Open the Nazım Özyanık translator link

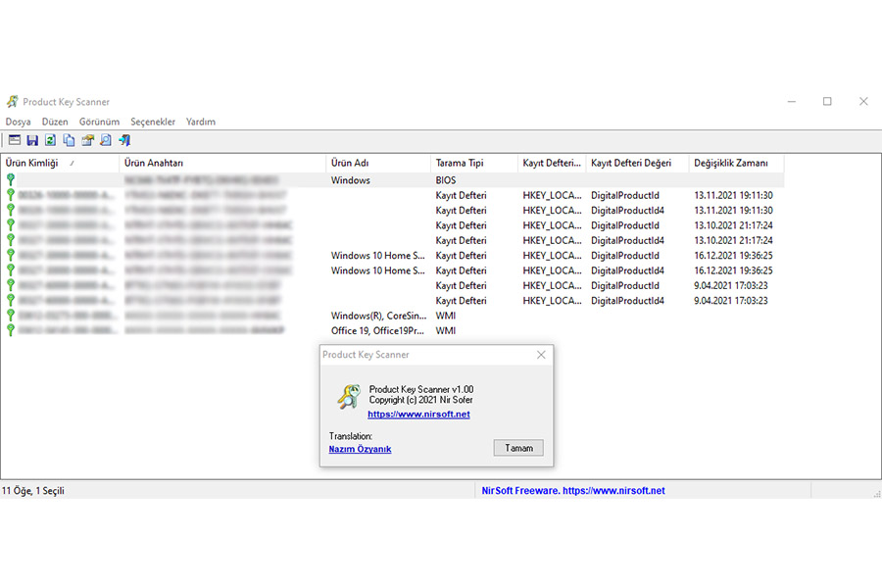click(360, 449)
